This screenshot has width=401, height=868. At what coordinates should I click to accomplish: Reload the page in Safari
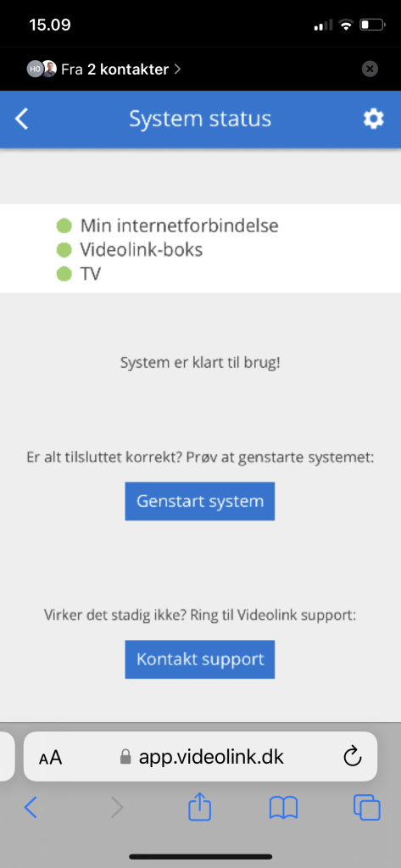click(x=353, y=757)
